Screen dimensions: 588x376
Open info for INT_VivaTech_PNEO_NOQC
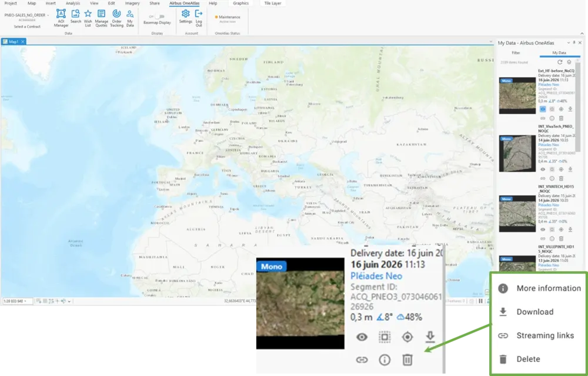point(552,179)
